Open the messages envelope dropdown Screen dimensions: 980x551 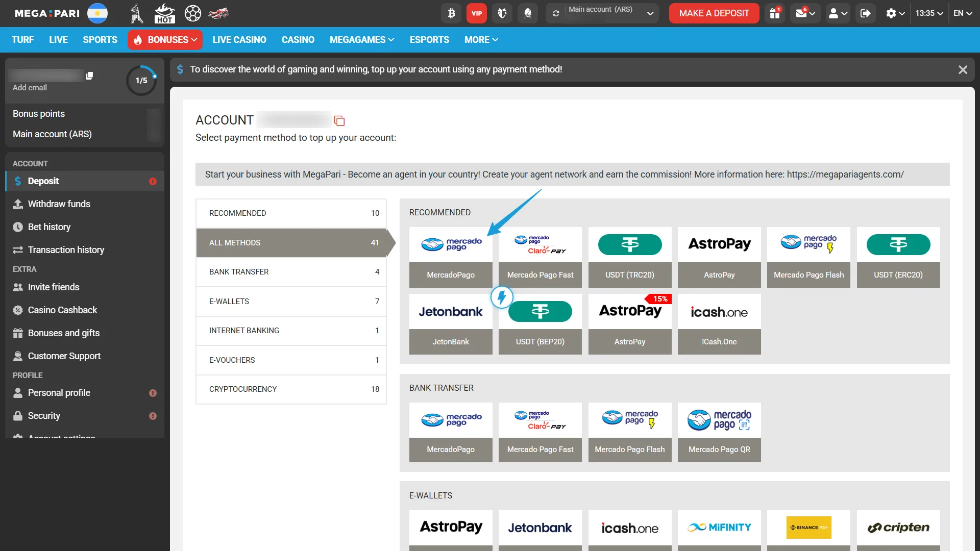pos(805,13)
